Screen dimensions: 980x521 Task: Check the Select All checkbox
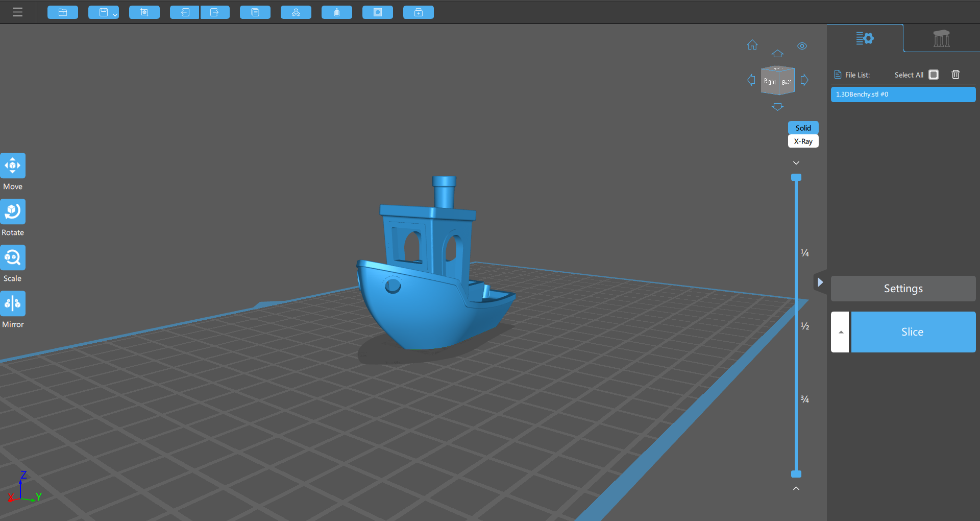pos(934,75)
